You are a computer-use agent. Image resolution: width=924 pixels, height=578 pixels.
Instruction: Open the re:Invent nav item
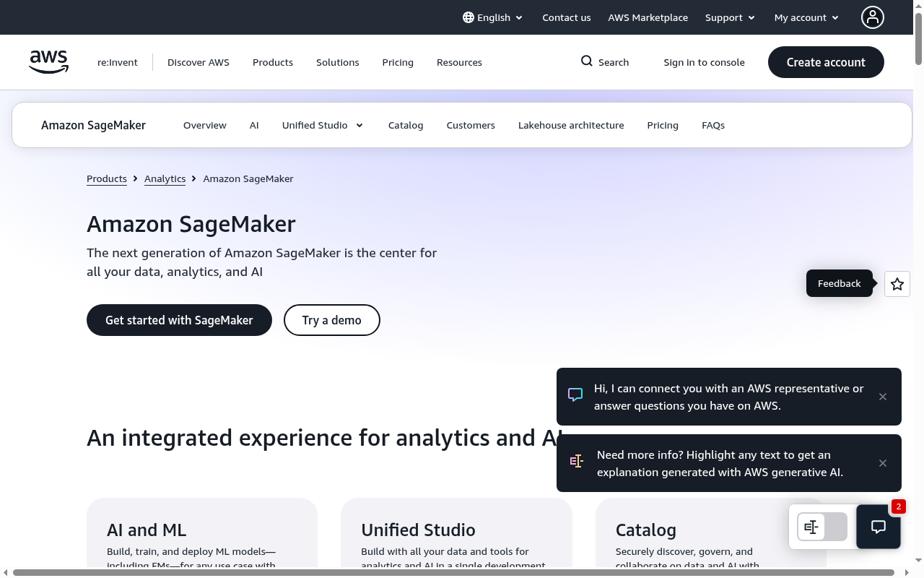pos(118,62)
